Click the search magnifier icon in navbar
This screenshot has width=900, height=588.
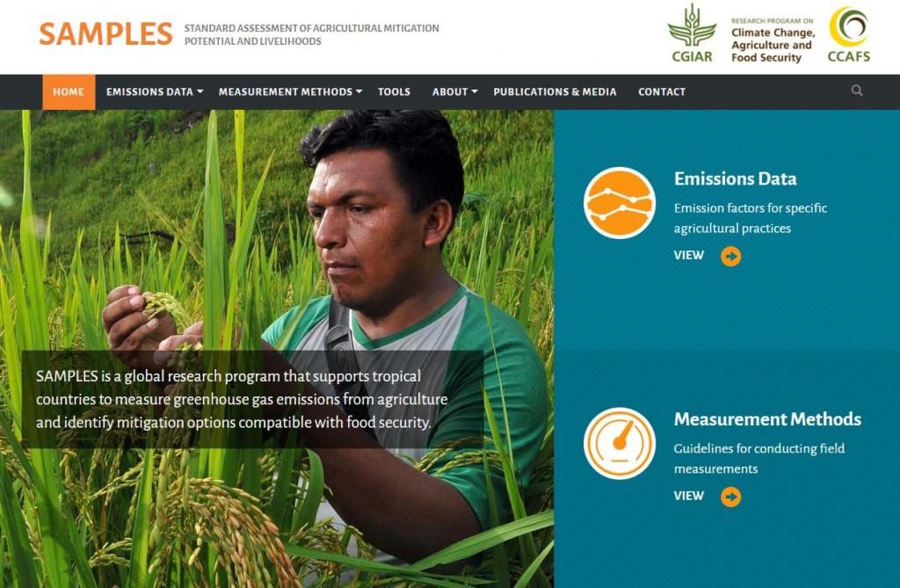(856, 91)
